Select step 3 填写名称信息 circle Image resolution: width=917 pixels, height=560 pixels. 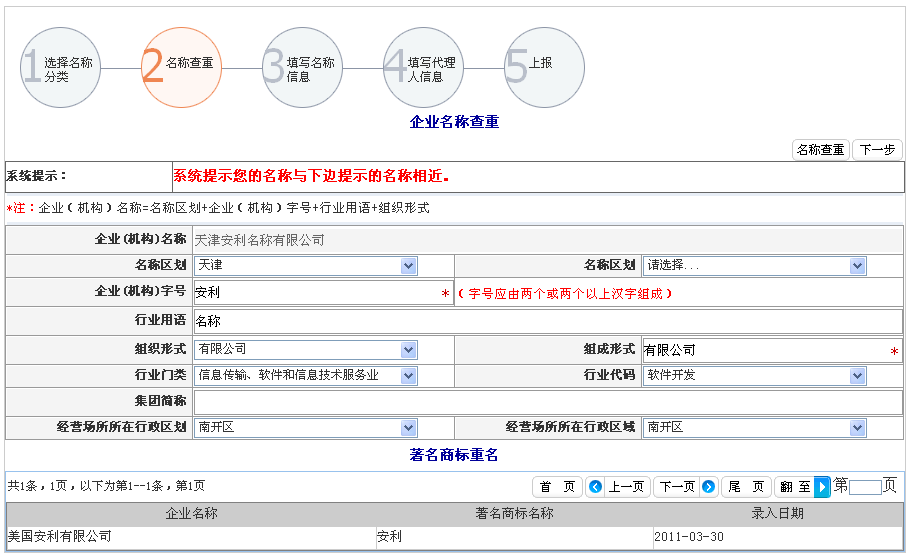pyautogui.click(x=302, y=68)
